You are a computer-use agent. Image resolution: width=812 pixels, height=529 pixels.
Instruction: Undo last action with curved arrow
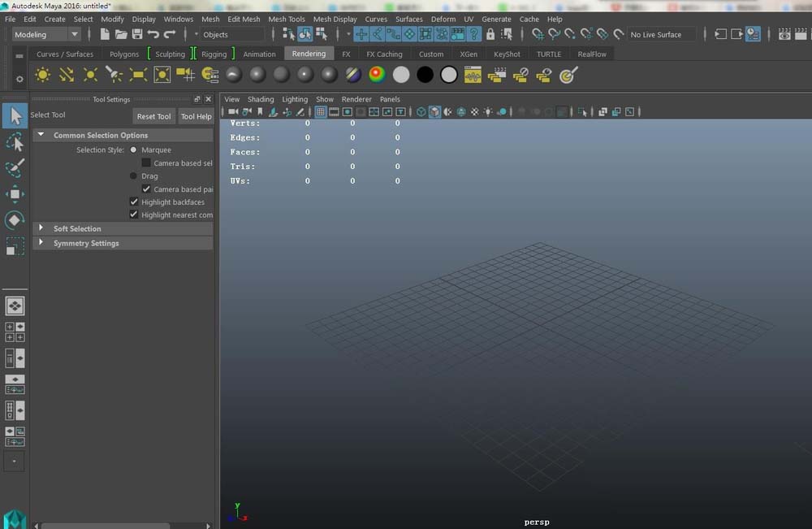153,35
